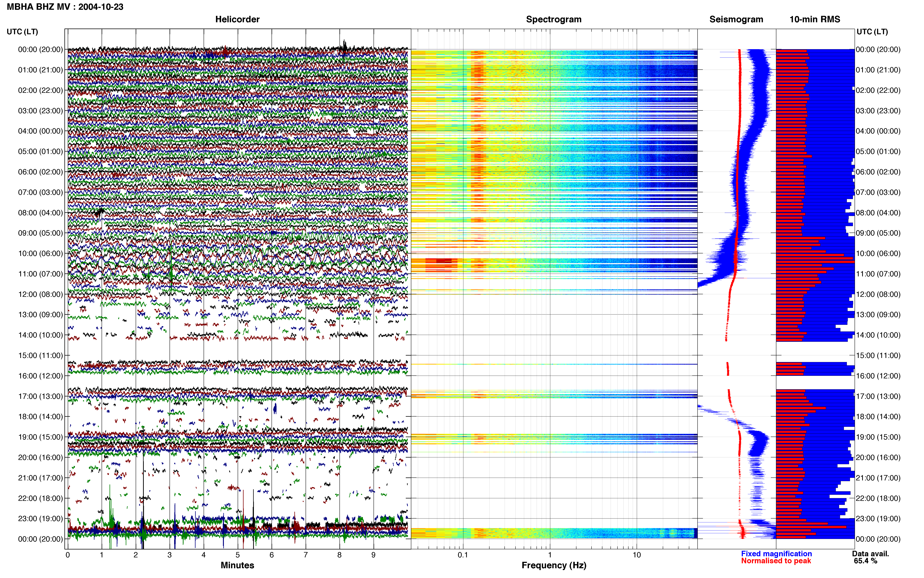Click minute tick label '3' under Helicorder

(170, 555)
